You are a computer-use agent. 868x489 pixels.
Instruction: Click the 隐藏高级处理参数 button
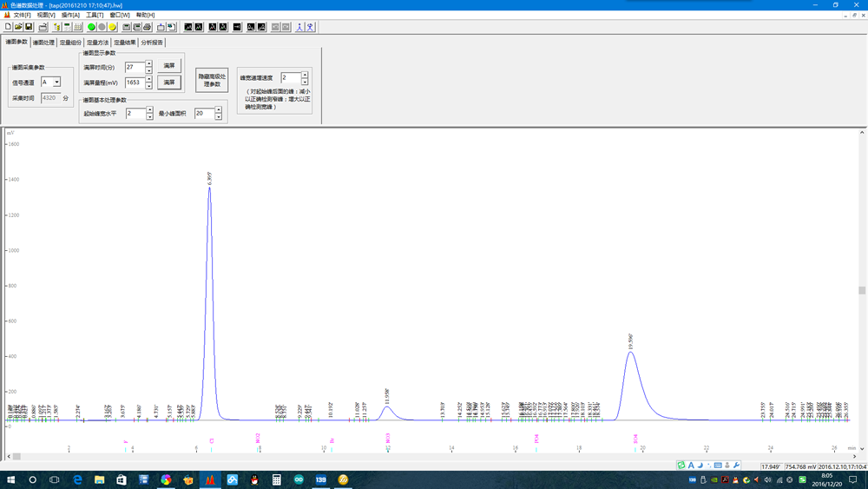click(x=212, y=80)
